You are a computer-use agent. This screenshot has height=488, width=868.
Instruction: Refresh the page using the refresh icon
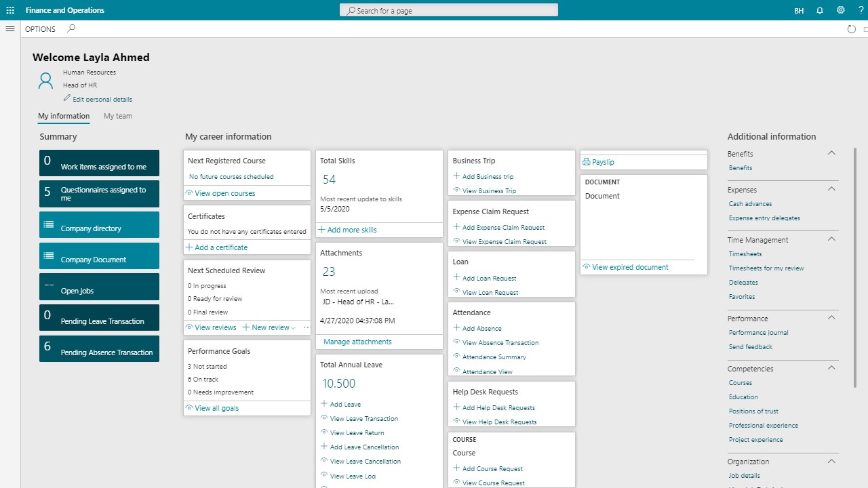[852, 29]
